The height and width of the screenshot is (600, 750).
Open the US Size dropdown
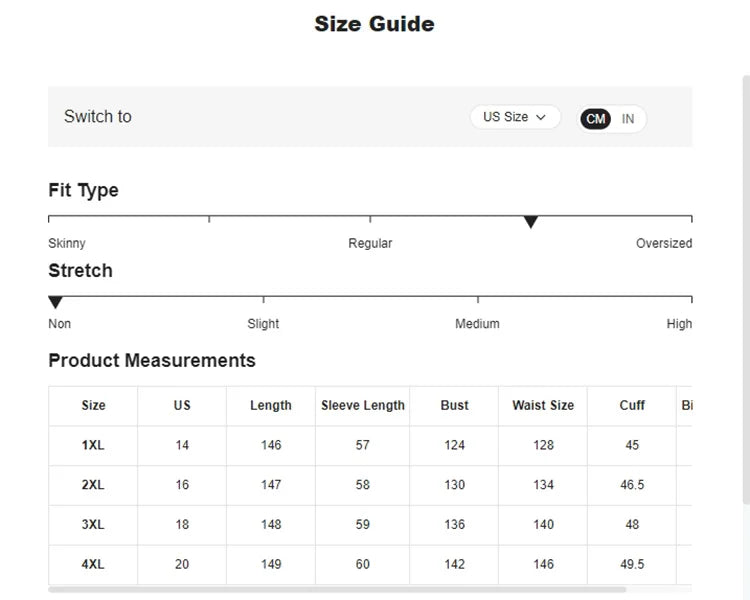[514, 117]
